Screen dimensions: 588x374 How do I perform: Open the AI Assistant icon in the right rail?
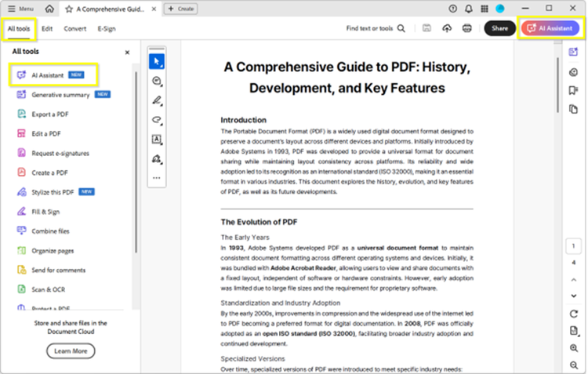click(573, 52)
